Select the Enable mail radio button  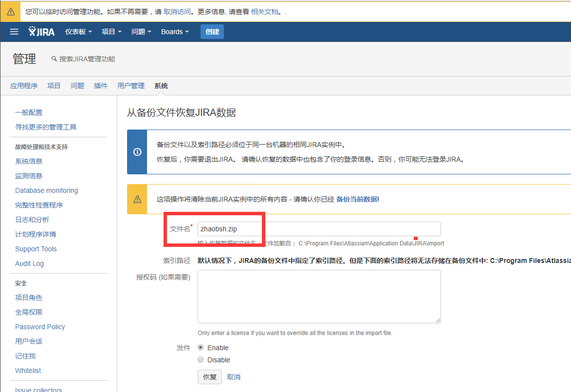pyautogui.click(x=201, y=348)
